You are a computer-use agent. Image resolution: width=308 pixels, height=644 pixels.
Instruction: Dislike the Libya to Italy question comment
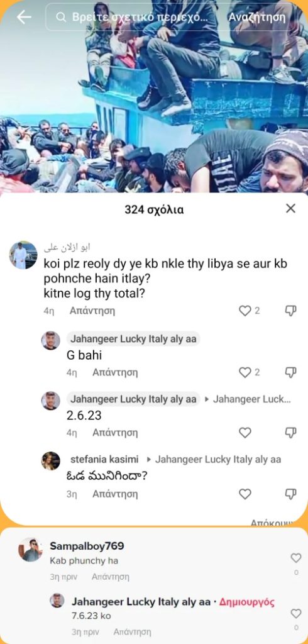[291, 311]
